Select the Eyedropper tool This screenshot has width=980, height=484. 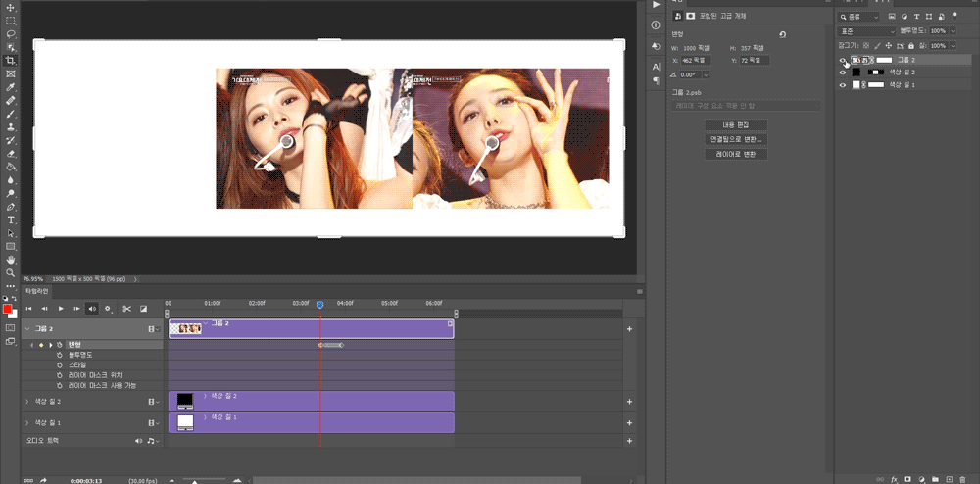click(11, 87)
